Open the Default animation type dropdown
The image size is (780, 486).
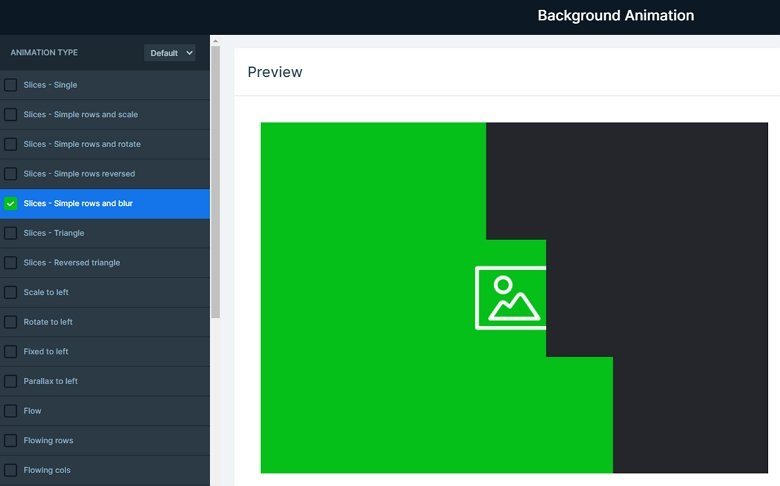170,53
